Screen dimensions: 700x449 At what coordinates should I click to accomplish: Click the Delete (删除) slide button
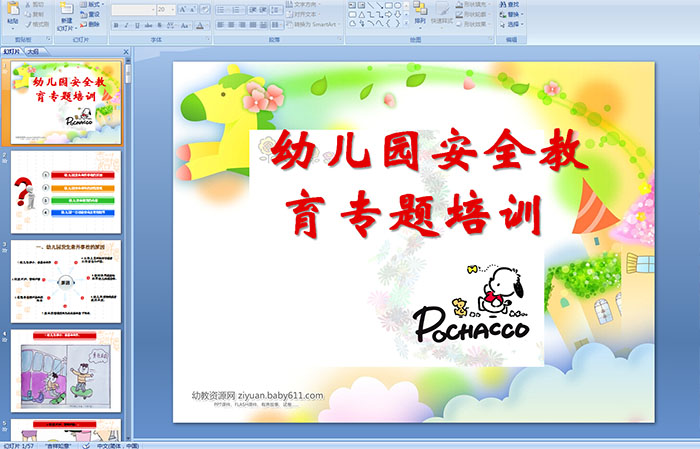tap(90, 24)
